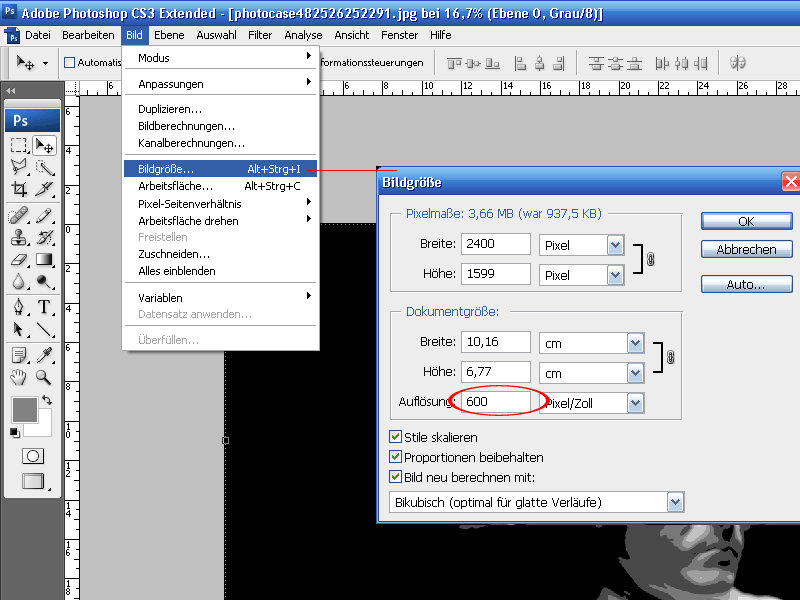The width and height of the screenshot is (800, 600).
Task: Click Auto-Align Layers icon
Action: pyautogui.click(x=737, y=63)
